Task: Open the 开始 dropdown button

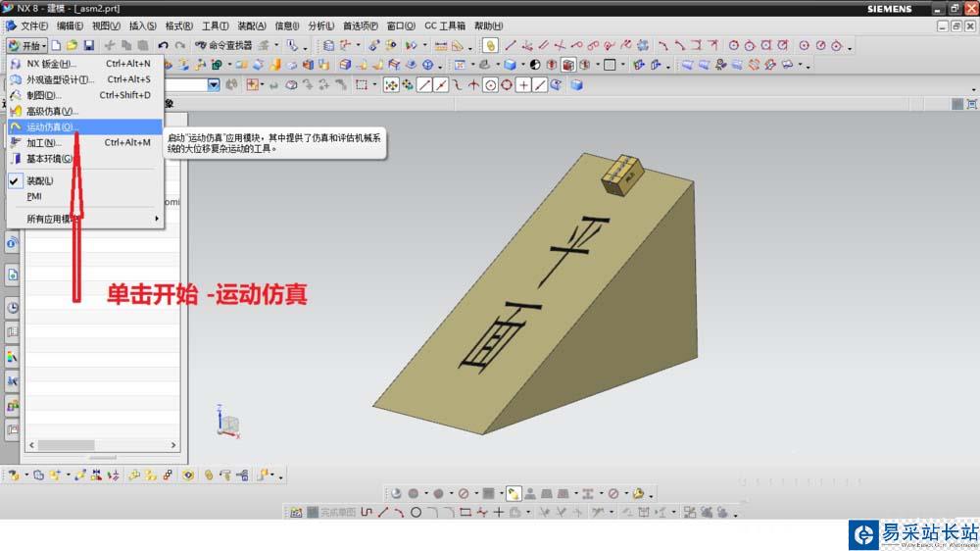Action: coord(26,45)
